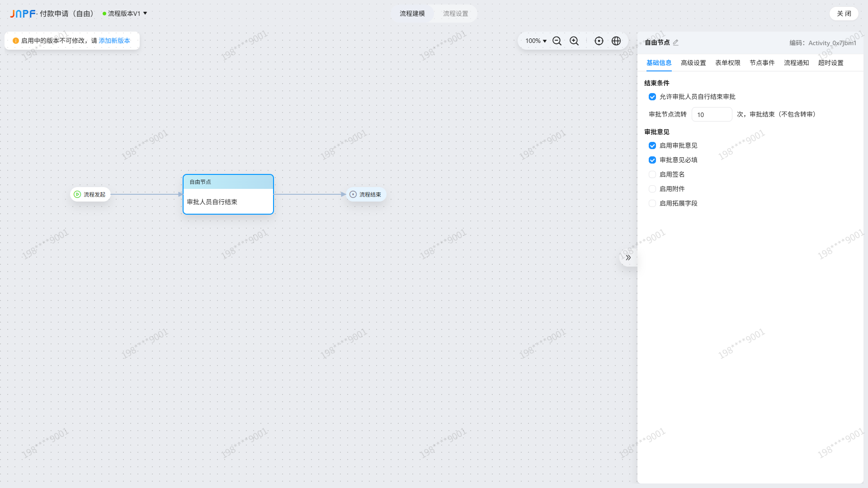Zoom in the flow canvas
868x488 pixels.
click(574, 41)
